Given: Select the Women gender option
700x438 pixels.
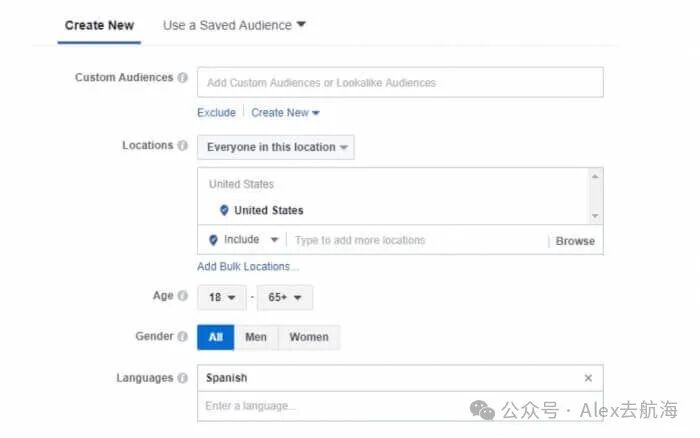Looking at the screenshot, I should click(x=309, y=337).
